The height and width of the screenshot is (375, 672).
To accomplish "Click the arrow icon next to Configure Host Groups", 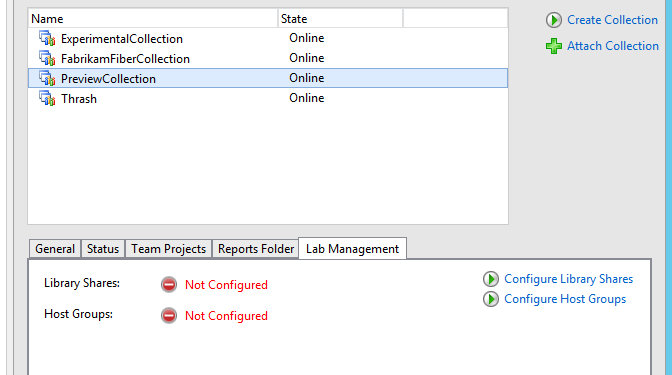I will click(491, 299).
